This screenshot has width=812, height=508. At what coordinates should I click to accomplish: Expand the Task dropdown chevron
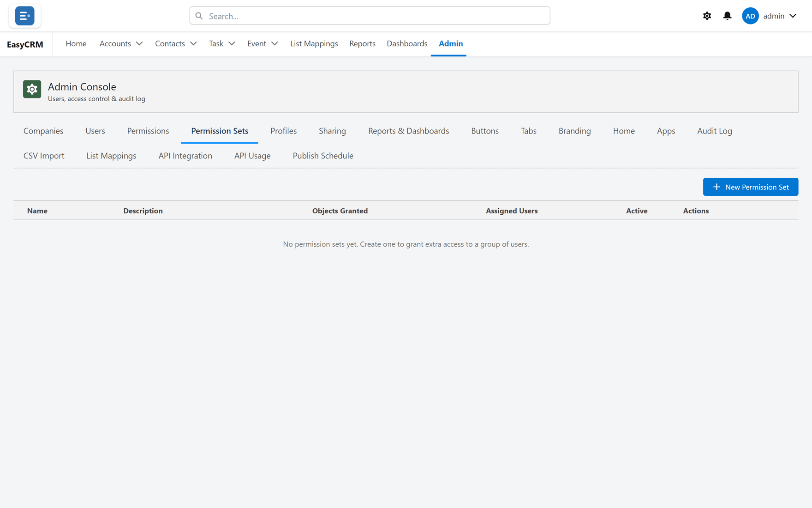[232, 43]
